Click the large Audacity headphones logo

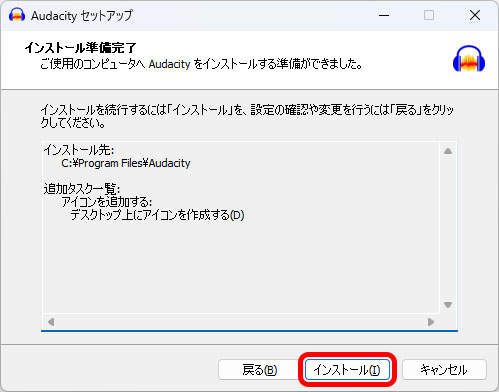(469, 59)
